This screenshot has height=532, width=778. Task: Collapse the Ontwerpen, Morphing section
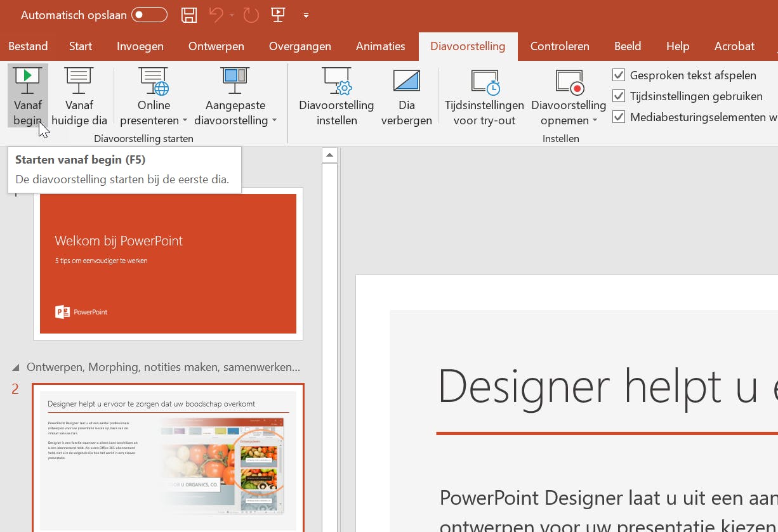coord(15,368)
